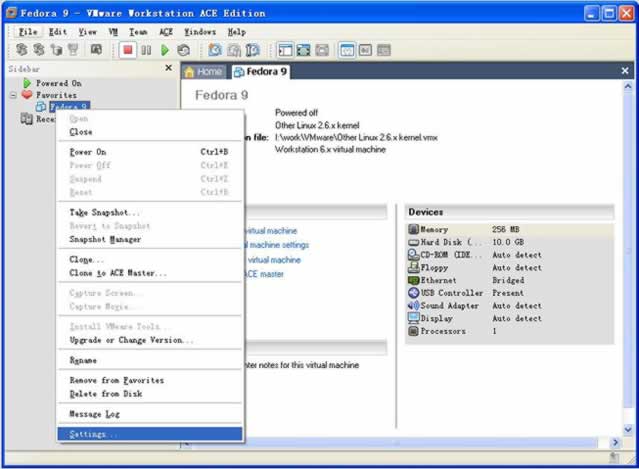Click the third toolbar icon from left
This screenshot has height=469, width=639.
56,50
